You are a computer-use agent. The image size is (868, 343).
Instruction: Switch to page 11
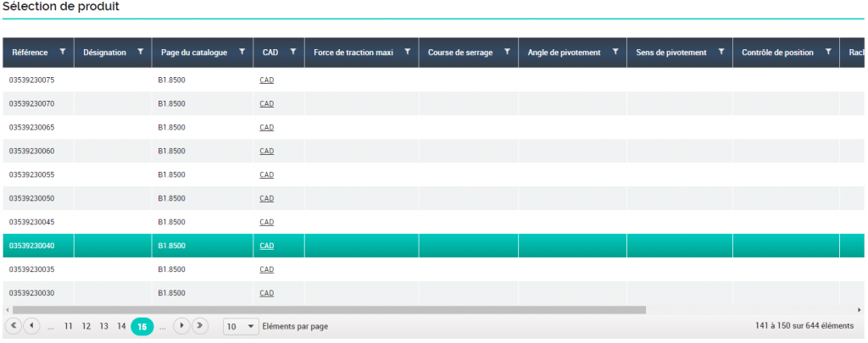pos(69,326)
